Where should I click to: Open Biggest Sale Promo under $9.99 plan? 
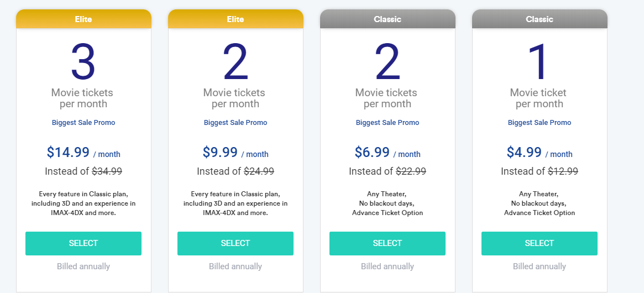tap(235, 123)
